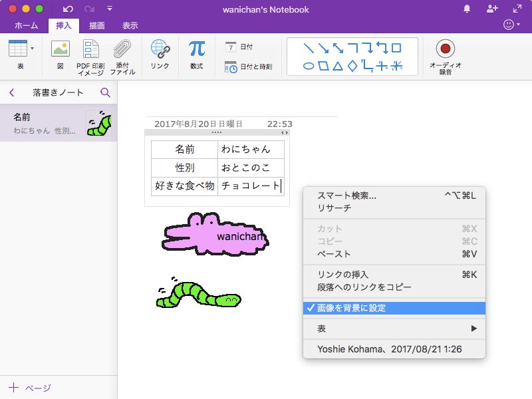Expand the 表 submenu in context menu
This screenshot has width=532, height=399.
394,329
